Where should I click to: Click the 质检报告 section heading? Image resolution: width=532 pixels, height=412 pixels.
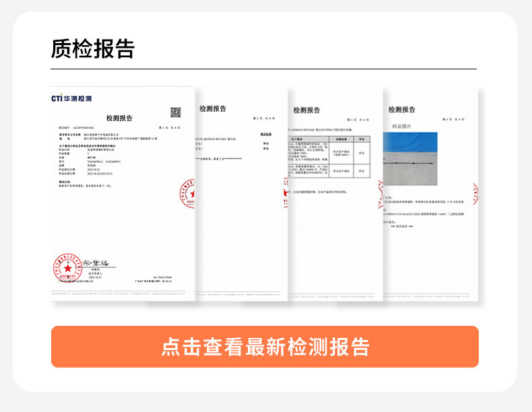click(93, 48)
